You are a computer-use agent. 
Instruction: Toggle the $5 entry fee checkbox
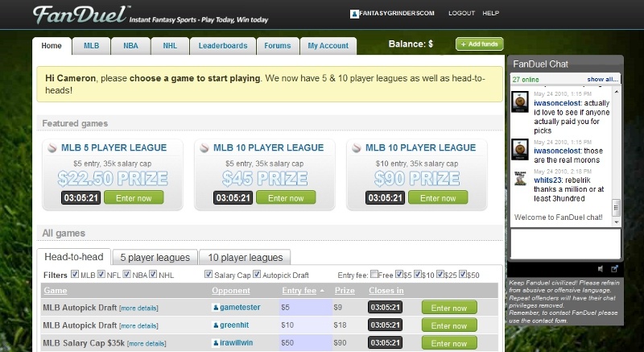coord(399,274)
